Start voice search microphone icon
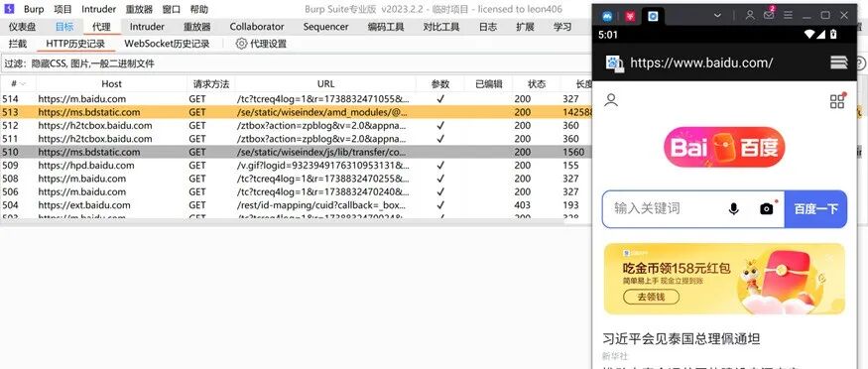This screenshot has height=369, width=868. 734,209
